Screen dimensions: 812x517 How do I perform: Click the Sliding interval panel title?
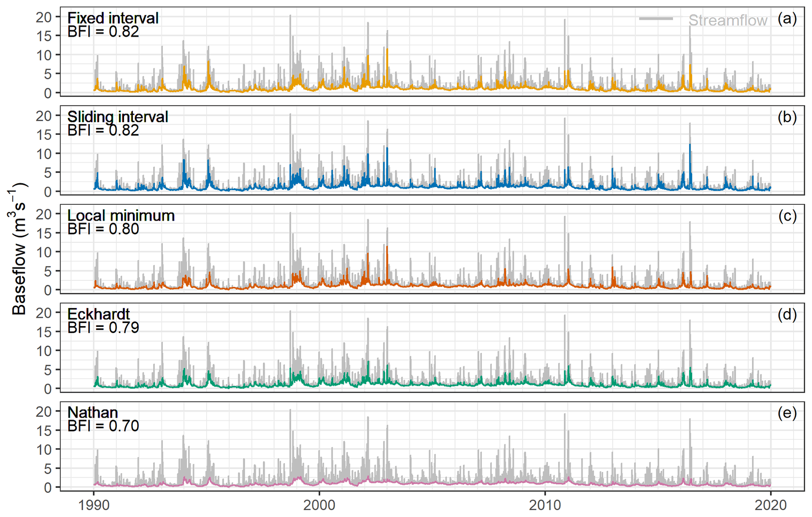tap(117, 117)
